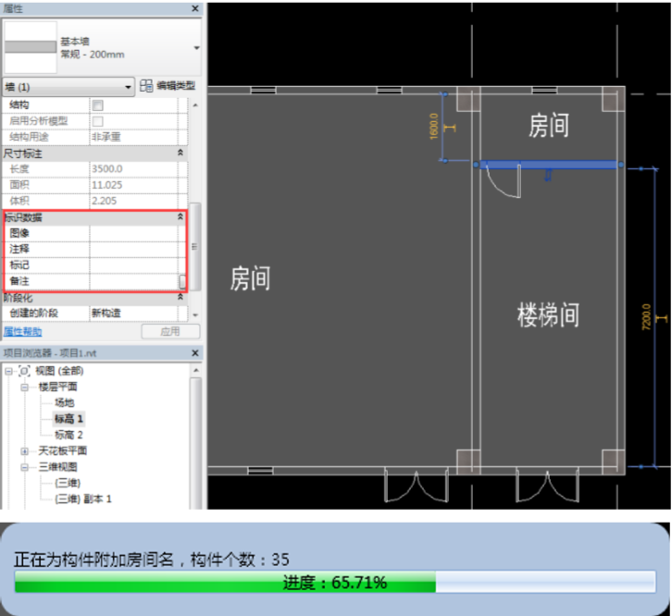
Task: Click the large left 房间 room label
Action: pyautogui.click(x=250, y=278)
